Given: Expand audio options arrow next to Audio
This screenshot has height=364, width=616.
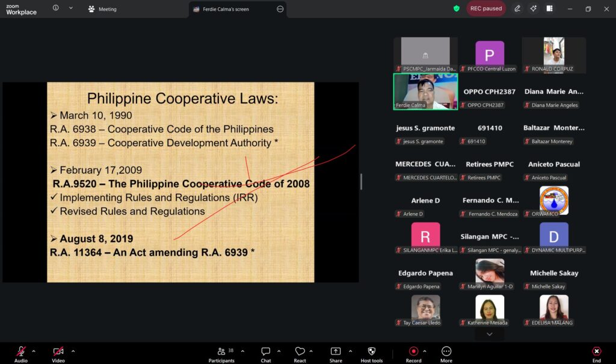Looking at the screenshot, I should point(34,351).
